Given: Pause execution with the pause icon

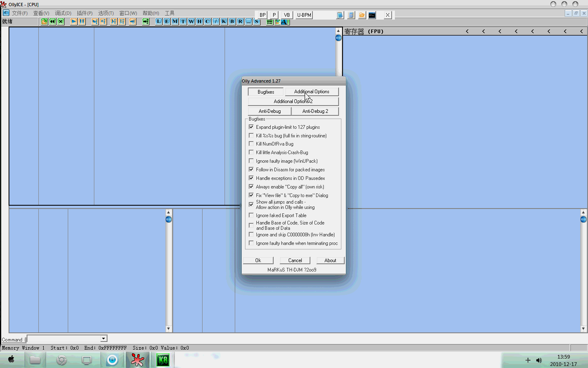Looking at the screenshot, I should (x=82, y=22).
